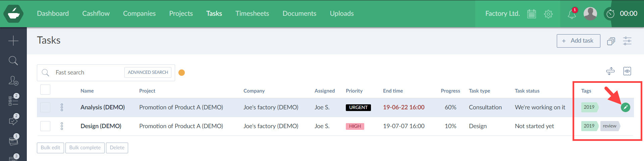Open Analysis (DEMO) task name
The width and height of the screenshot is (644, 161).
[103, 107]
